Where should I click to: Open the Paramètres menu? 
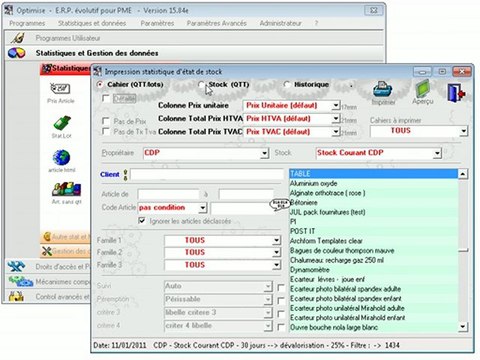(x=157, y=23)
